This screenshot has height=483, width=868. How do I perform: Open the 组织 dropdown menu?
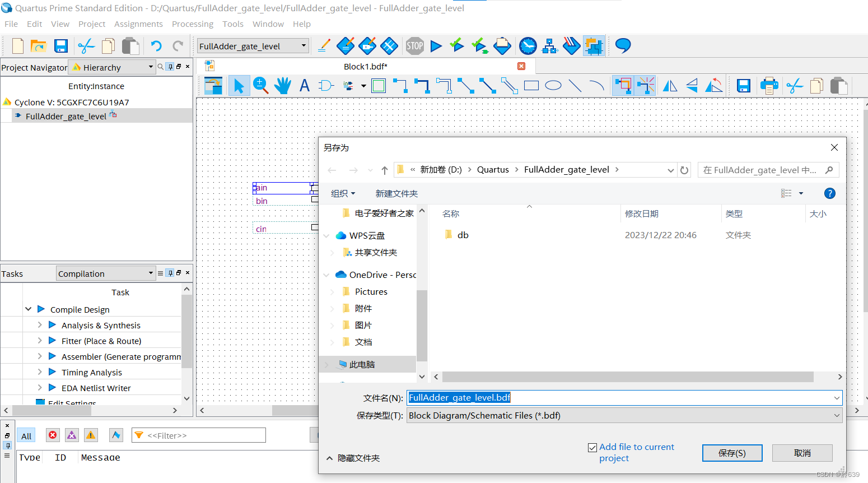tap(343, 193)
